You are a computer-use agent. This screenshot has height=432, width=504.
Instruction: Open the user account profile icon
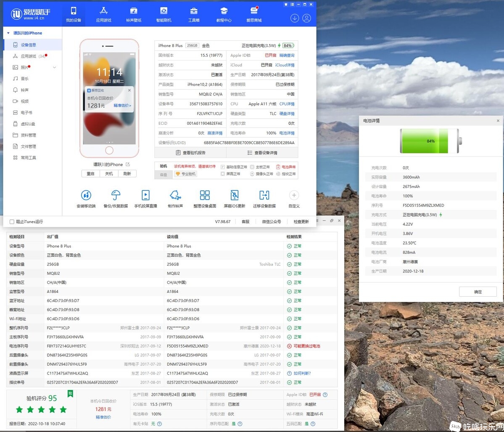(x=306, y=18)
